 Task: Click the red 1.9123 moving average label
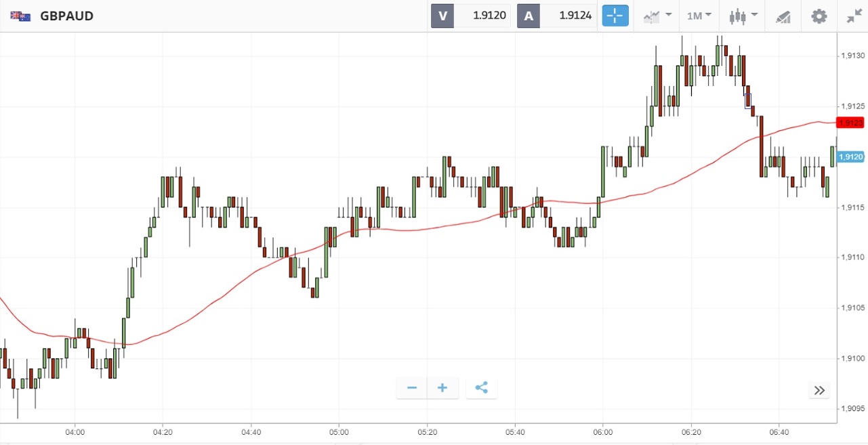(x=851, y=123)
